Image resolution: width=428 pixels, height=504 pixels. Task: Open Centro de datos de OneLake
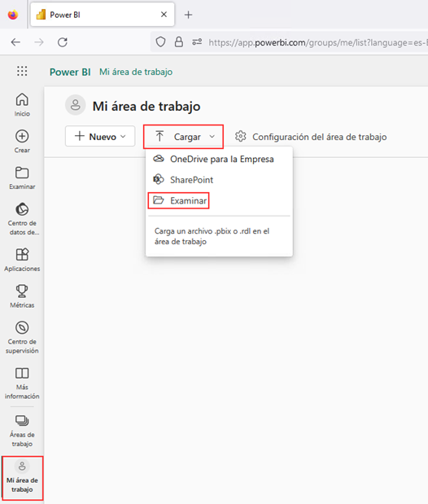pyautogui.click(x=22, y=218)
